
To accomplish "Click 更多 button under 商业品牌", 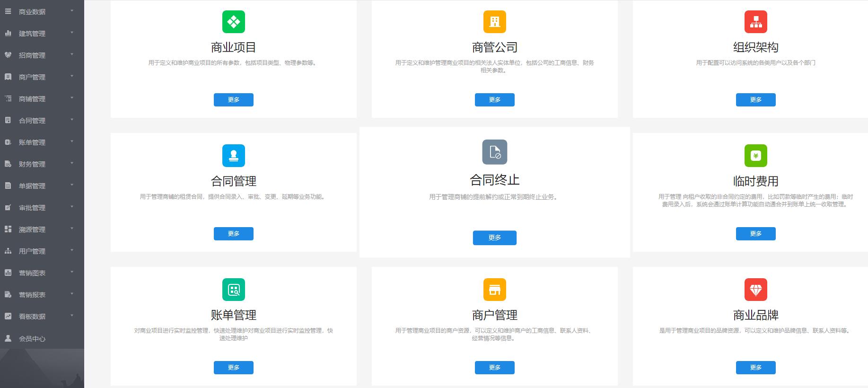I will click(756, 368).
